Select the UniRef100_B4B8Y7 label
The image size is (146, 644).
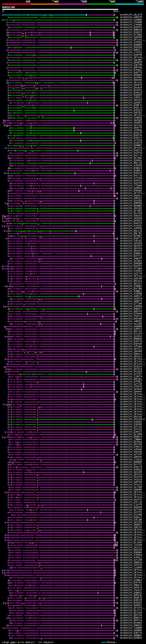(x=131, y=309)
